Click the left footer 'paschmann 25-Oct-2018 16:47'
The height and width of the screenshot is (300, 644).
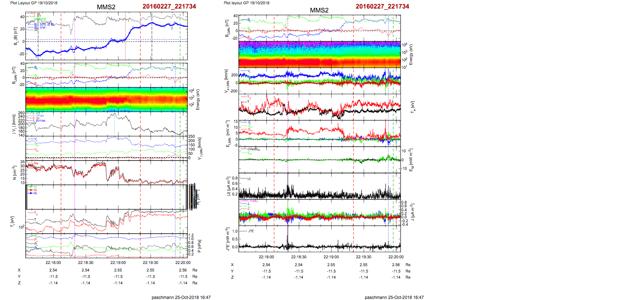point(181,297)
